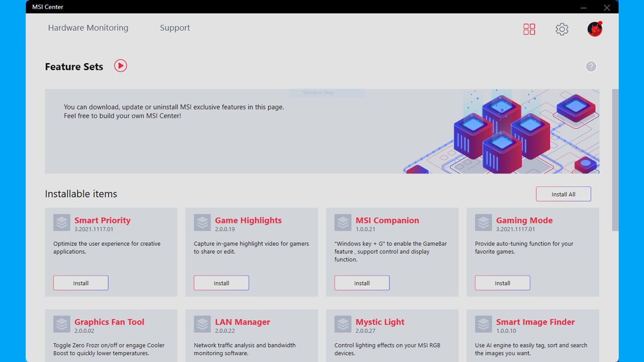Install the MSI Companion feature
The image size is (644, 362).
[362, 283]
